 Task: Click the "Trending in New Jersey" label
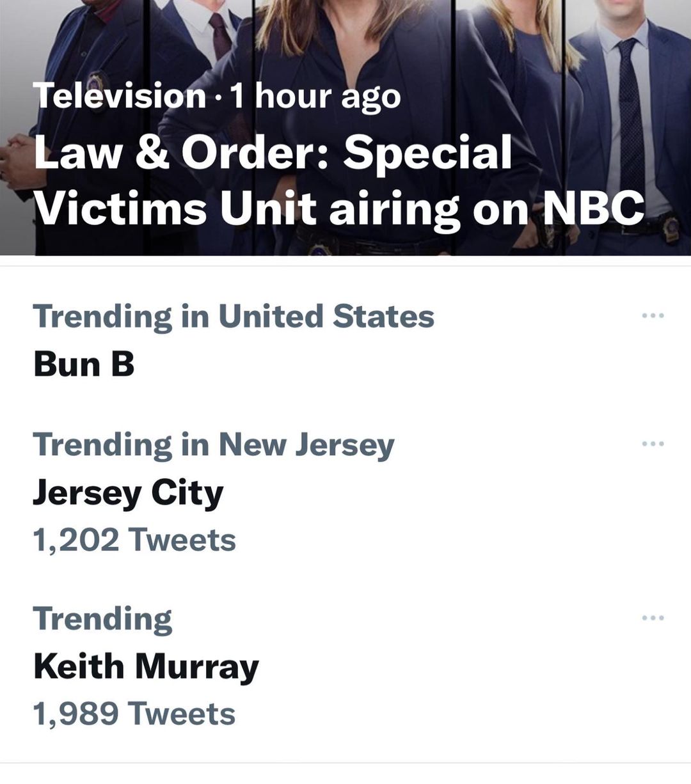(213, 444)
